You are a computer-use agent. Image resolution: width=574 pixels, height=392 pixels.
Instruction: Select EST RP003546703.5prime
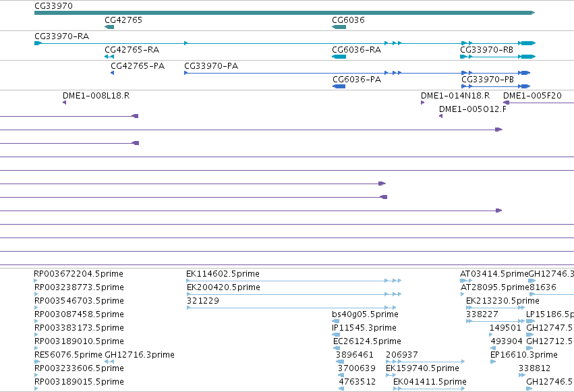(x=36, y=308)
